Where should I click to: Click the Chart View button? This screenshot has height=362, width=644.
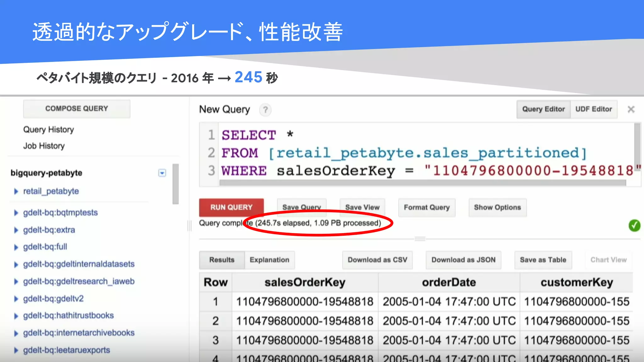pos(608,260)
